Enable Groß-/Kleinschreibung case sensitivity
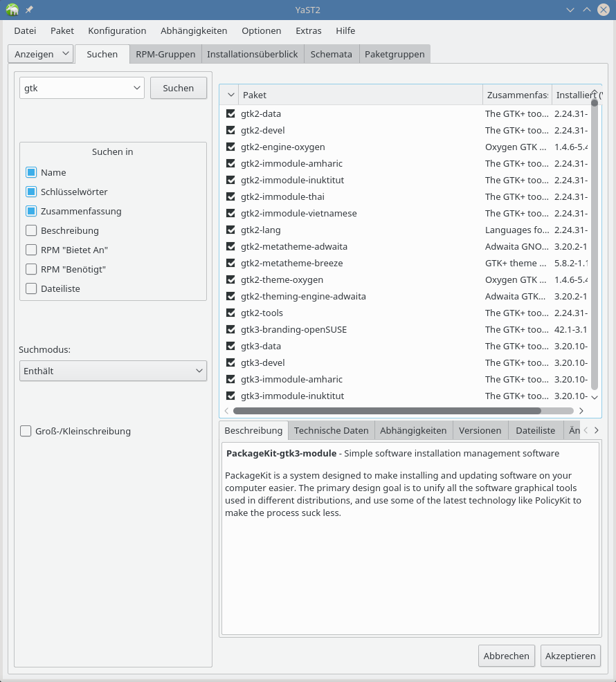The height and width of the screenshot is (682, 616). 26,431
